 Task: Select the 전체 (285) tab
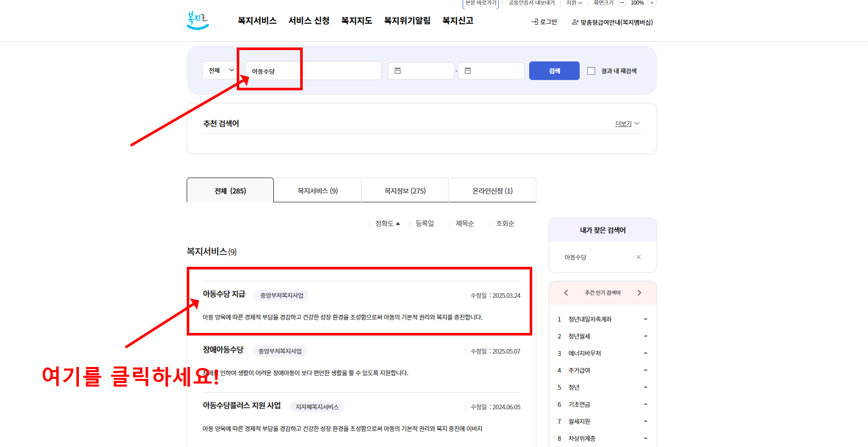pyautogui.click(x=230, y=190)
